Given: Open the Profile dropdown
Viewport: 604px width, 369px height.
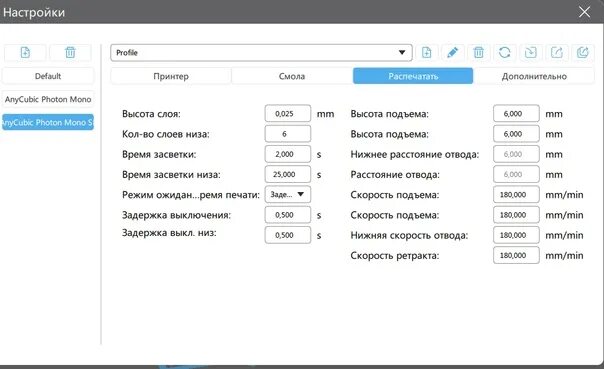Looking at the screenshot, I should (261, 53).
